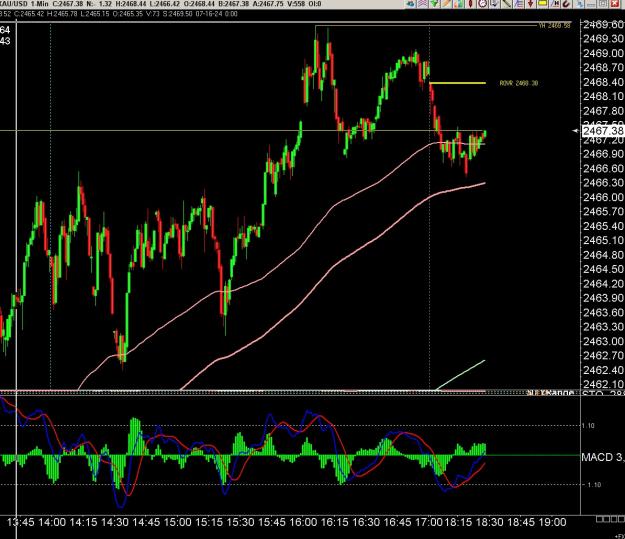Click the upper 1.10 MACD scale label

pos(588,425)
